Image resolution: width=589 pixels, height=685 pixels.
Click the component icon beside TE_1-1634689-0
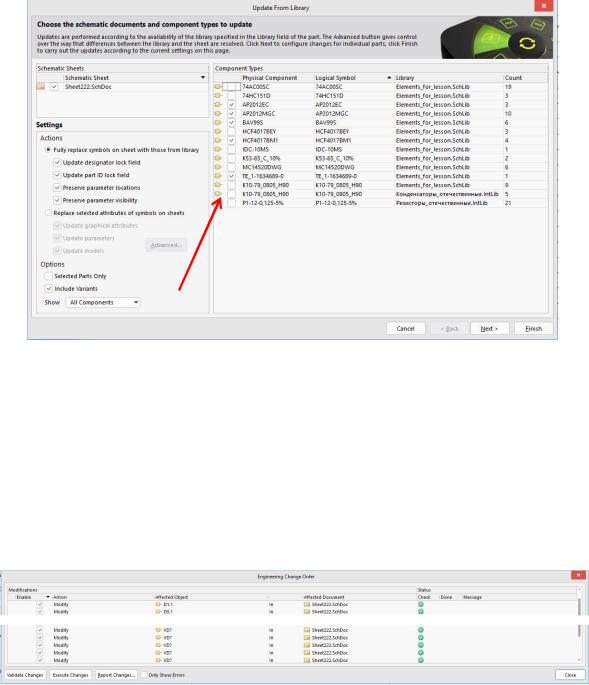tap(218, 176)
